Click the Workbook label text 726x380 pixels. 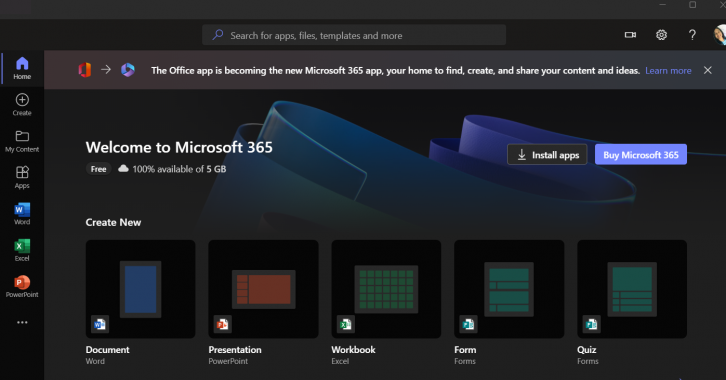[353, 349]
